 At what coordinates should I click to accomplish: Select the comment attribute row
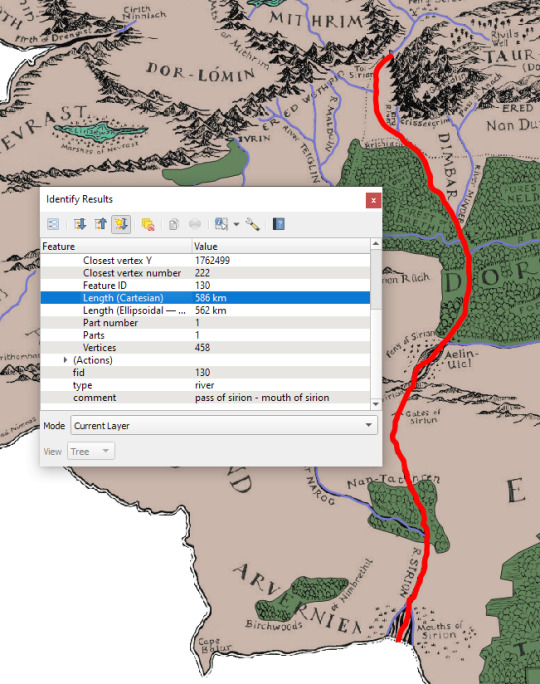pyautogui.click(x=205, y=397)
